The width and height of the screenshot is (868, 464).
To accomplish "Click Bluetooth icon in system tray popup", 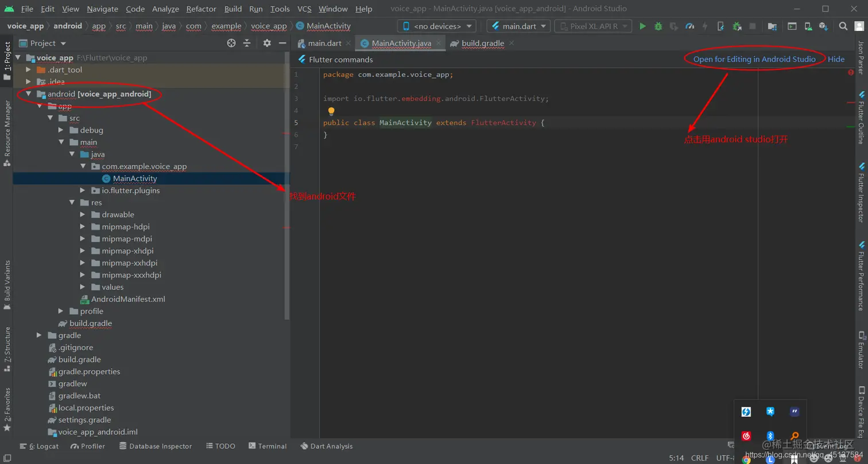I will pyautogui.click(x=770, y=436).
